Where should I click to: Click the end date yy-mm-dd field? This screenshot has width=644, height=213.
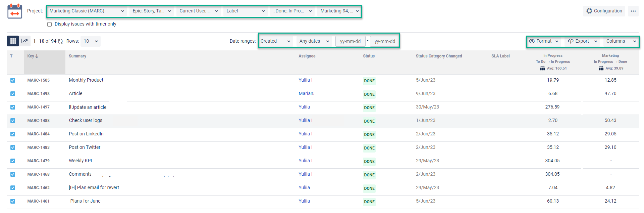[x=385, y=41]
